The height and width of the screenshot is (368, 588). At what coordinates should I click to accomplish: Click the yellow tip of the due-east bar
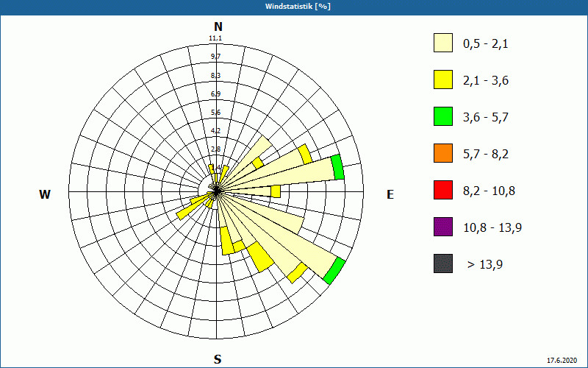pyautogui.click(x=276, y=191)
